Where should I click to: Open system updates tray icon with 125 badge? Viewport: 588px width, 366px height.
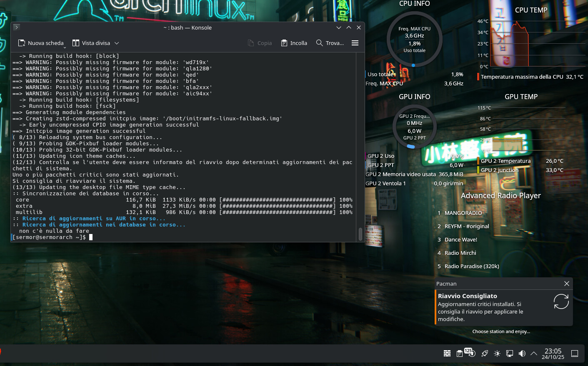pos(471,353)
